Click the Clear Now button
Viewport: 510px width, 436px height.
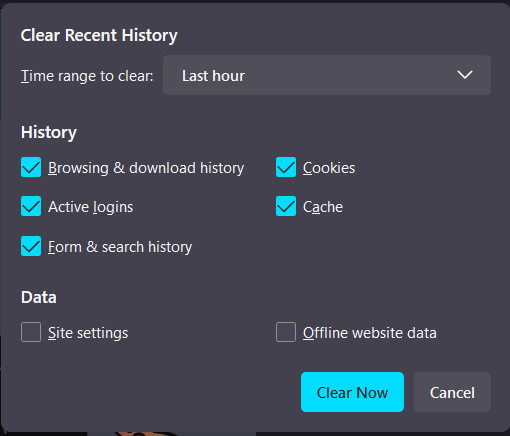[352, 392]
